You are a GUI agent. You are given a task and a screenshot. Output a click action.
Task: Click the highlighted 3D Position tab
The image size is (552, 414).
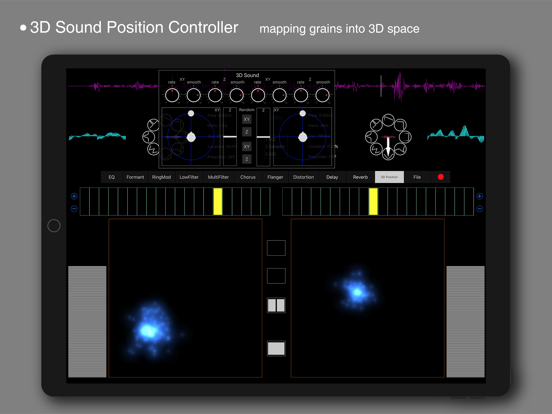click(389, 177)
